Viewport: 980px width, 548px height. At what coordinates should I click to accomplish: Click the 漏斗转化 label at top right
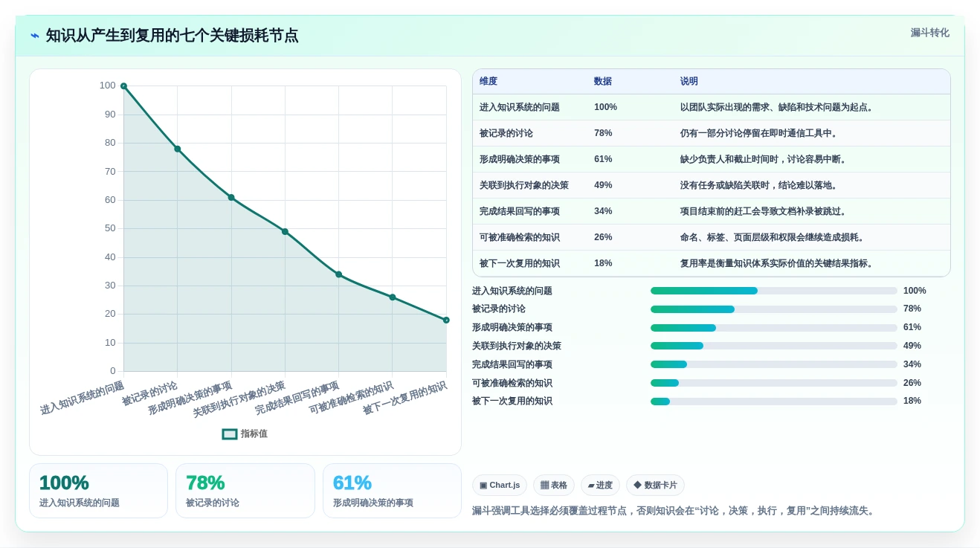pos(930,33)
